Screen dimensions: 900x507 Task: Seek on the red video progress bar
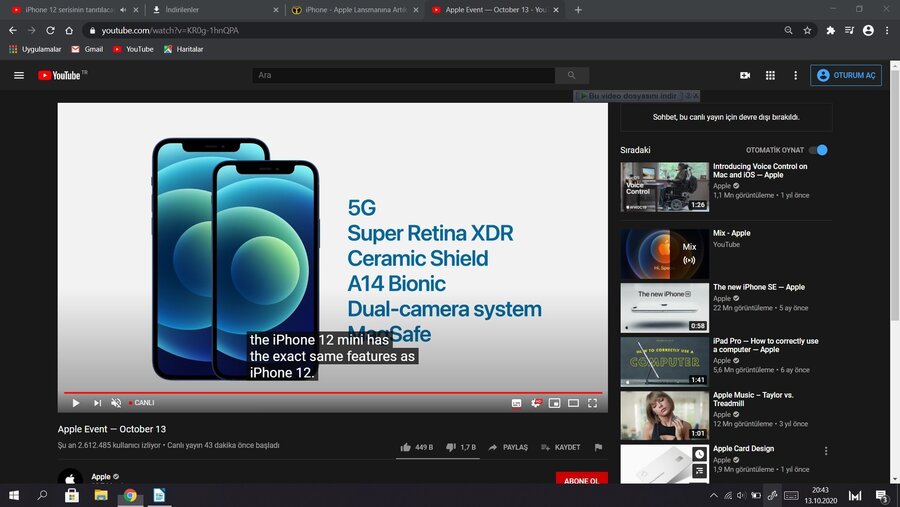(x=333, y=393)
